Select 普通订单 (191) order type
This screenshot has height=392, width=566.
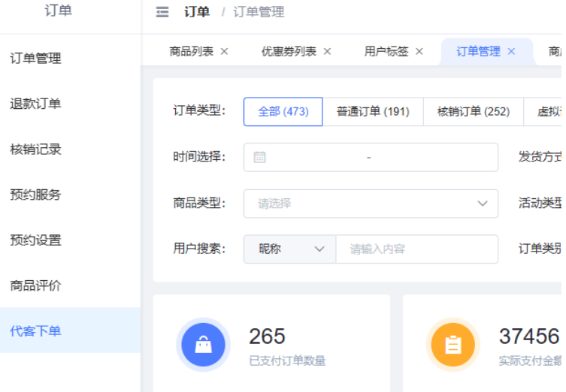coord(373,112)
